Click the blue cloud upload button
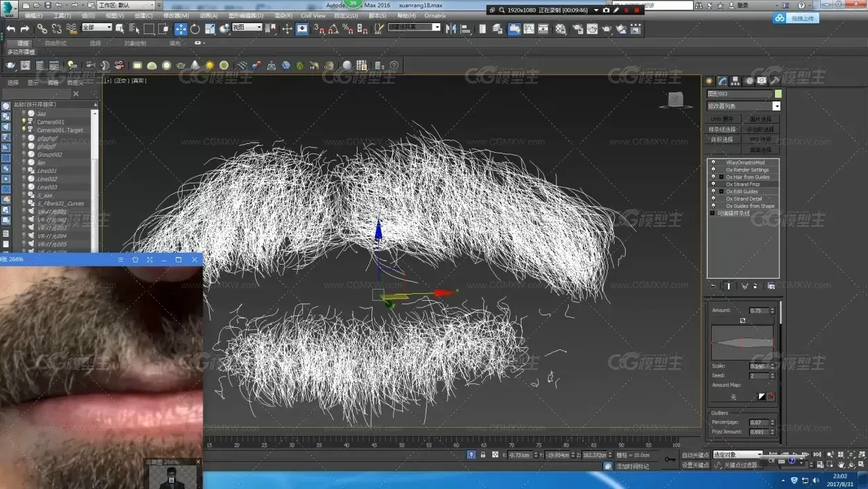This screenshot has height=489, width=868. point(795,18)
